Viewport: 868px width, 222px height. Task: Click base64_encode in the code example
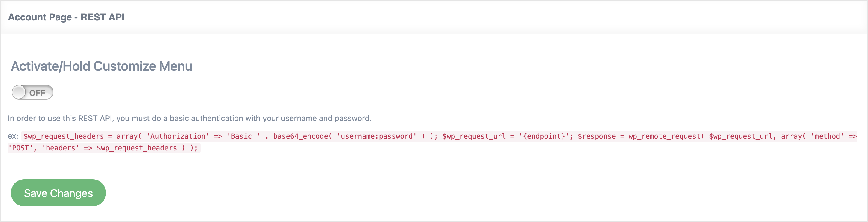tap(300, 136)
